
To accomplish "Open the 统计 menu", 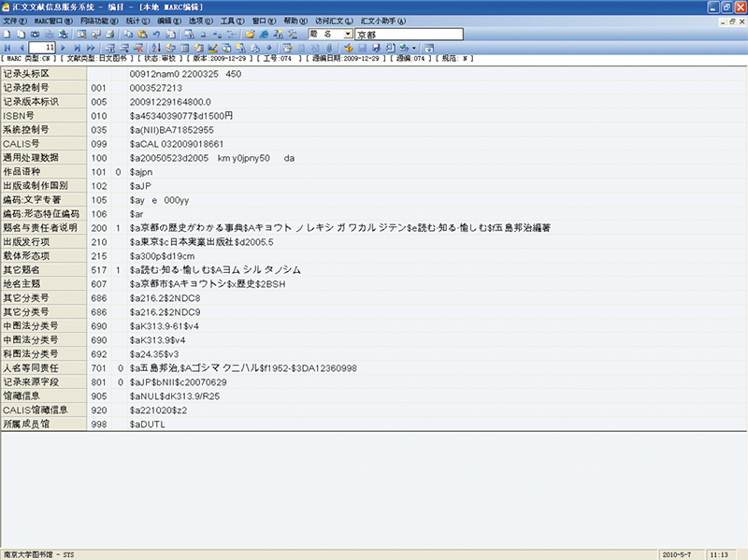I will point(137,21).
